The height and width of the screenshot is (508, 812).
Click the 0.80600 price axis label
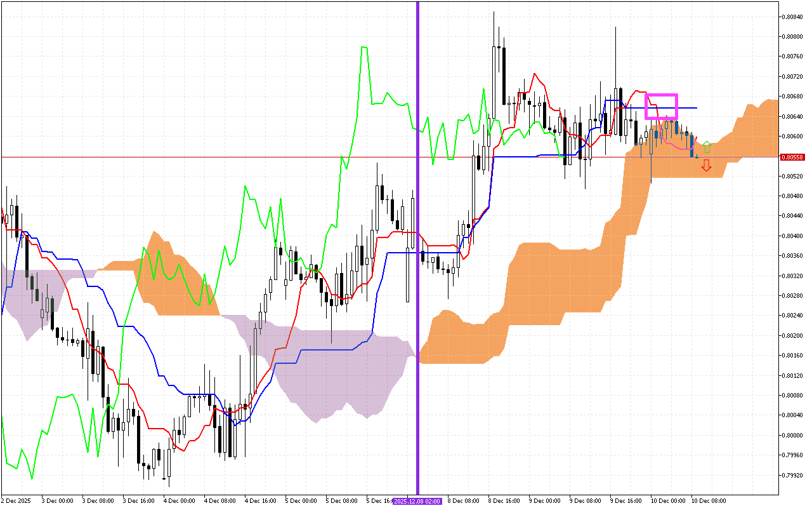(x=792, y=136)
